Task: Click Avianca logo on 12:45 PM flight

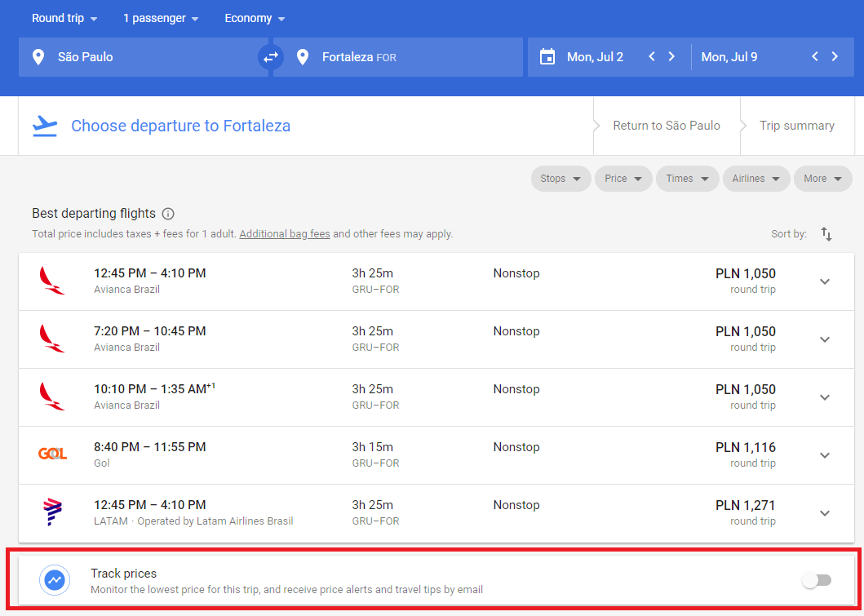Action: pyautogui.click(x=51, y=281)
